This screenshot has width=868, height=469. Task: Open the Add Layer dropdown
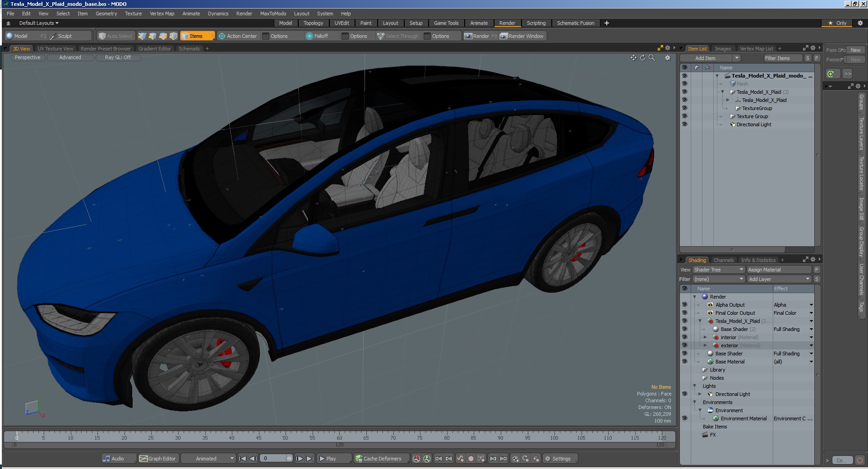tap(780, 279)
